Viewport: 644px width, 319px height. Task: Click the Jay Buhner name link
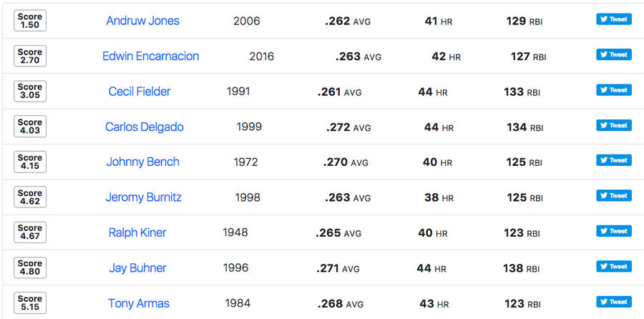coord(137,268)
